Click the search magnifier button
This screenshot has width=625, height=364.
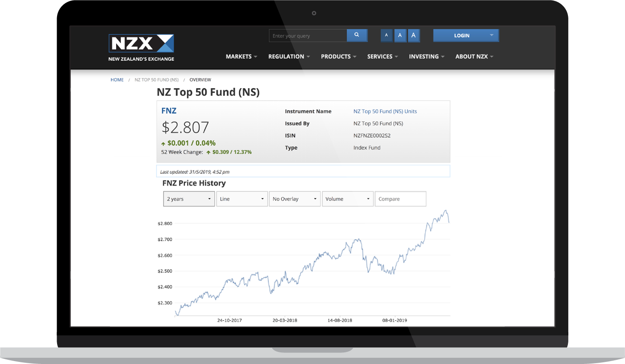pyautogui.click(x=357, y=35)
